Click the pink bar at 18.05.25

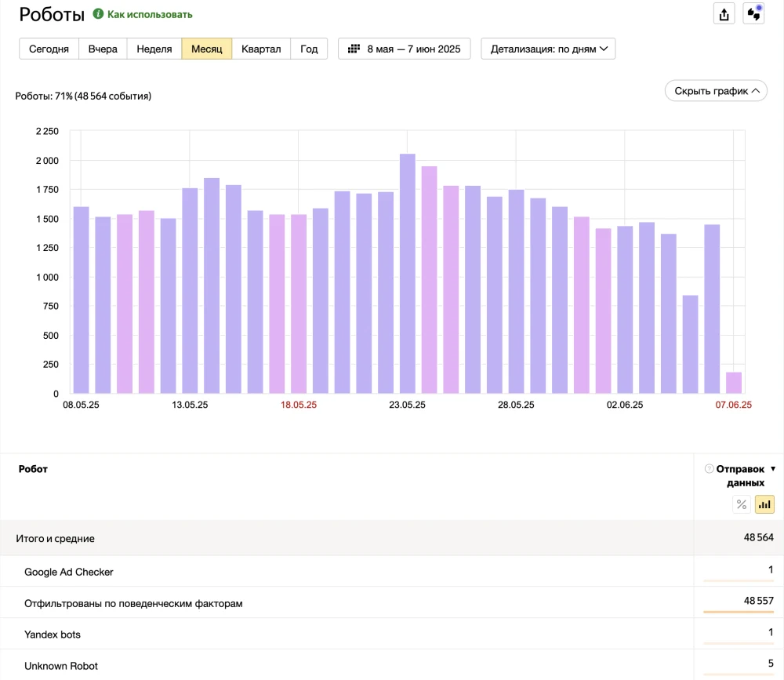click(x=299, y=304)
